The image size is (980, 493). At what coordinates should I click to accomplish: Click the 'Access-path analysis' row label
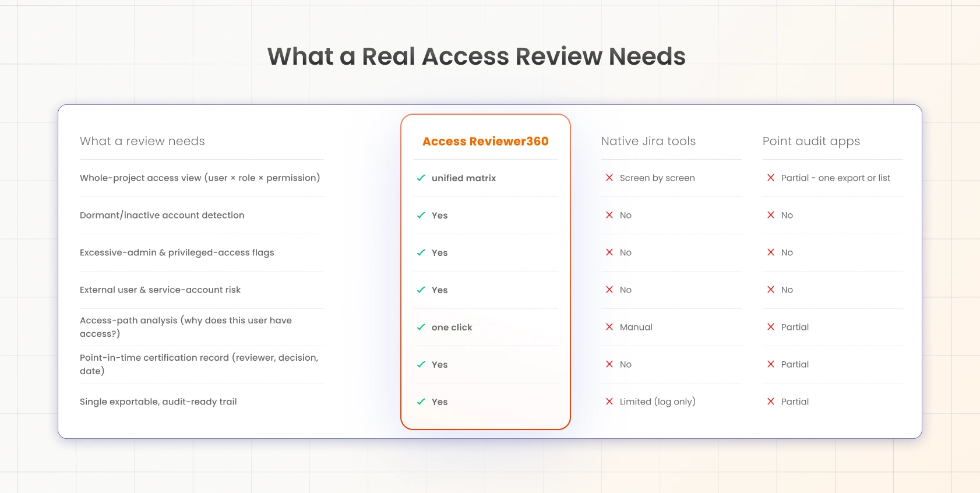[x=186, y=327]
